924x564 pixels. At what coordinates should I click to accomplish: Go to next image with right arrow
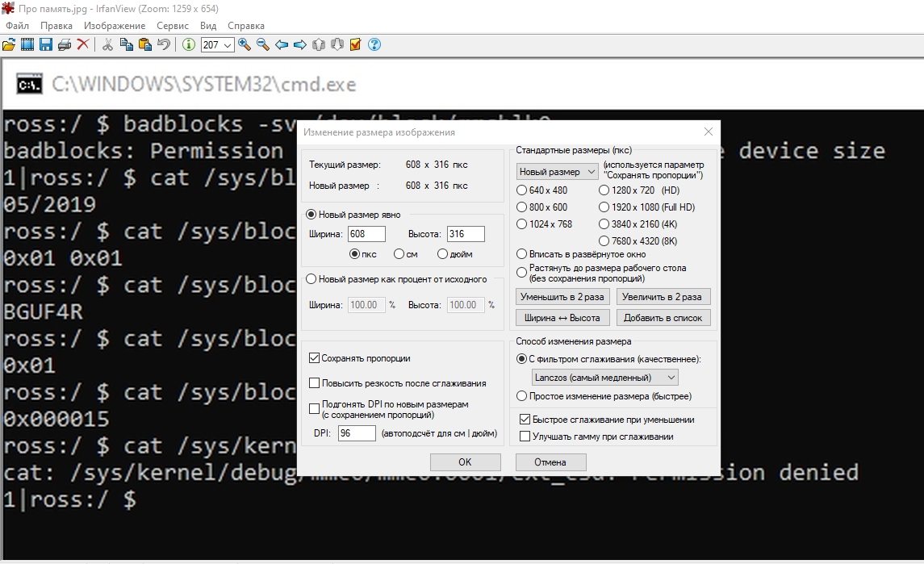point(299,45)
